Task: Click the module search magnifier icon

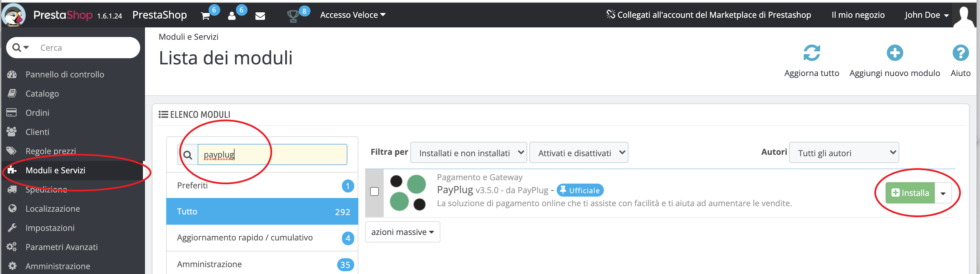Action: point(188,155)
